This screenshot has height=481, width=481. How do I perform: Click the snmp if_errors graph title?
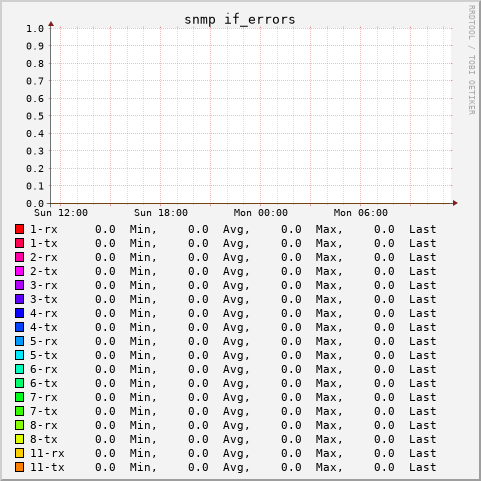click(x=240, y=19)
